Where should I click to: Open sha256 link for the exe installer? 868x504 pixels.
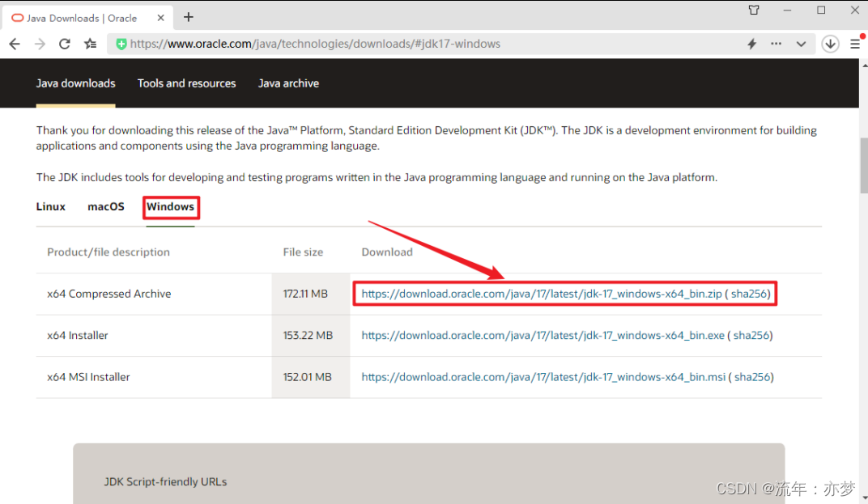point(751,335)
